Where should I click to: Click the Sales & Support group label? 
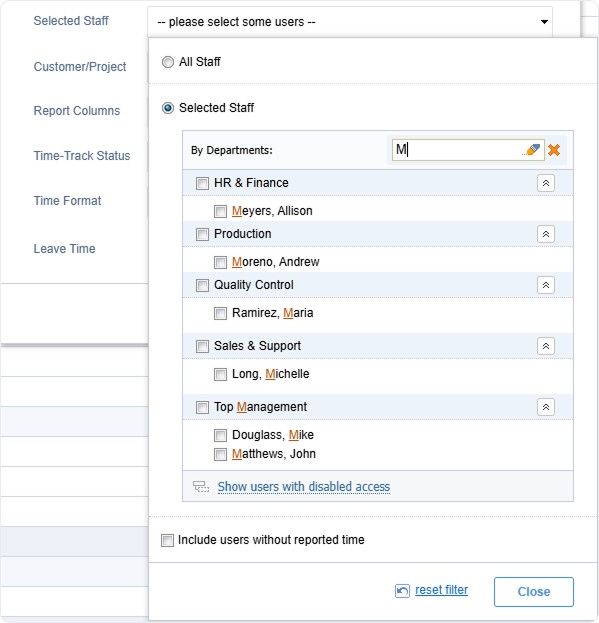point(257,346)
